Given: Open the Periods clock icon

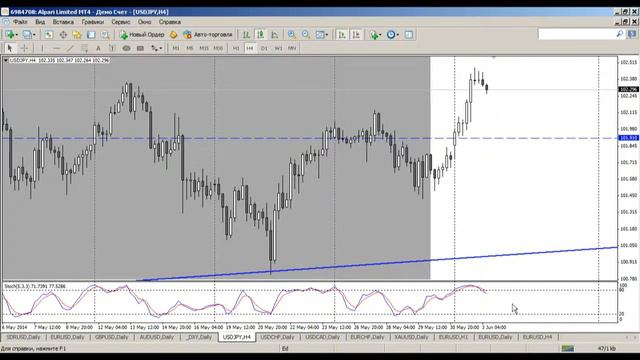Looking at the screenshot, I should [391, 35].
